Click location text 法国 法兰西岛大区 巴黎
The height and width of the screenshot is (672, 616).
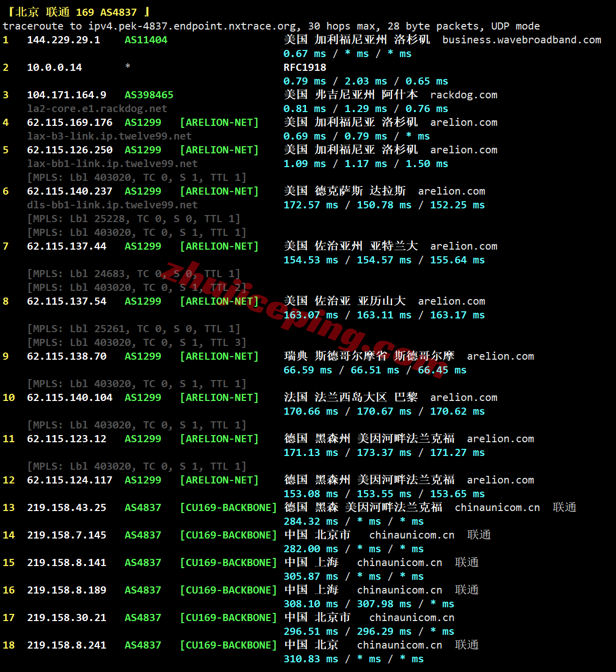pos(351,397)
